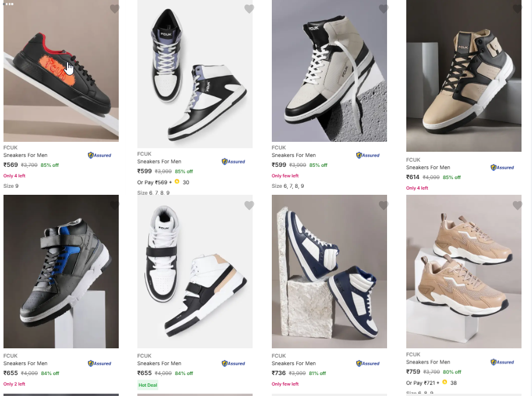
Task: Open the three-dot menu at top left
Action: click(8, 3)
